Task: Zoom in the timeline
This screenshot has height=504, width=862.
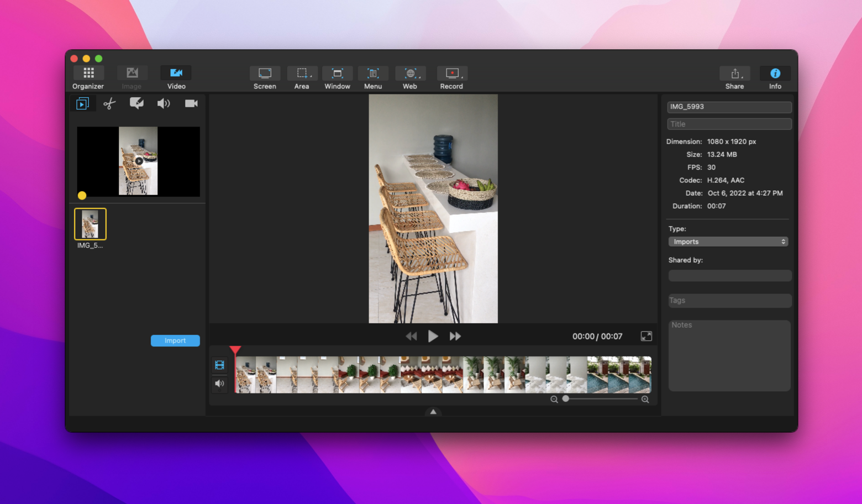Action: pos(645,399)
